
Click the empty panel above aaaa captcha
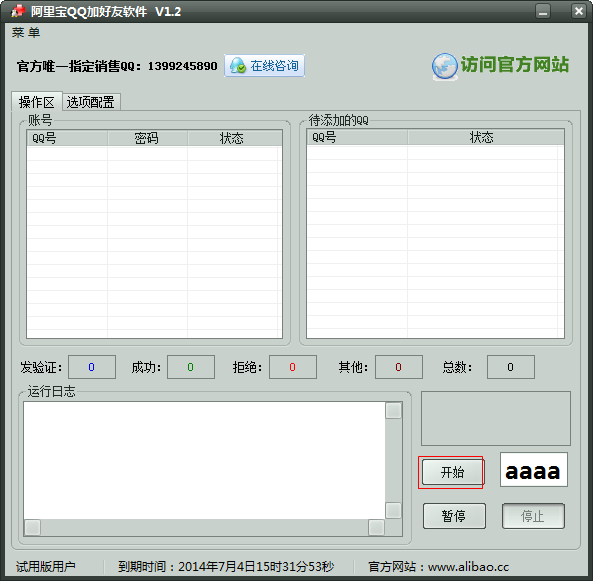[496, 418]
